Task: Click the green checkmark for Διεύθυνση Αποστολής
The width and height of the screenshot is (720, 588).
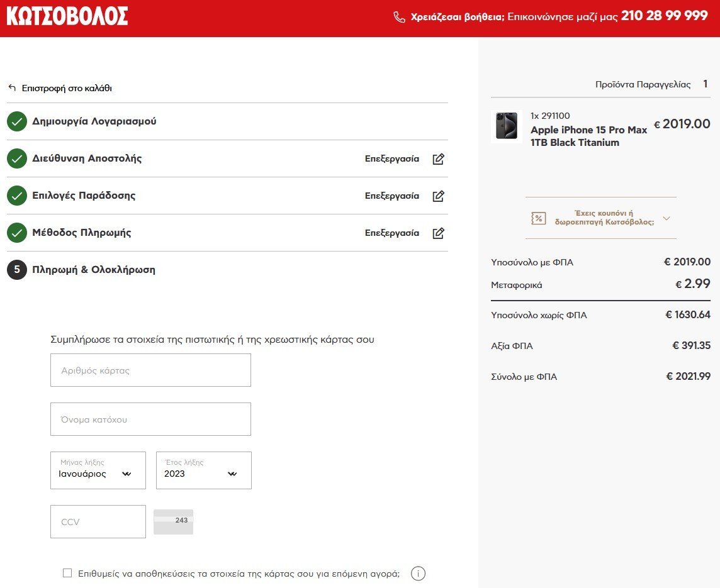Action: [17, 158]
